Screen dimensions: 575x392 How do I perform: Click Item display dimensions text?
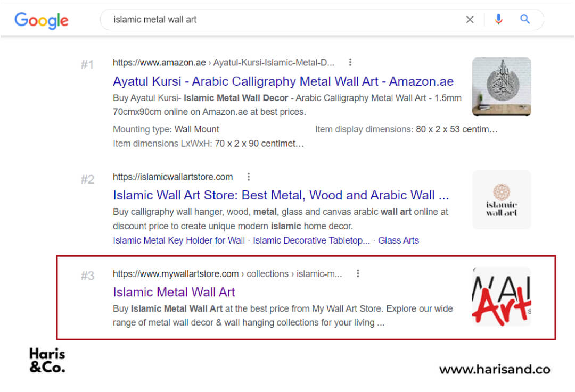pyautogui.click(x=406, y=129)
